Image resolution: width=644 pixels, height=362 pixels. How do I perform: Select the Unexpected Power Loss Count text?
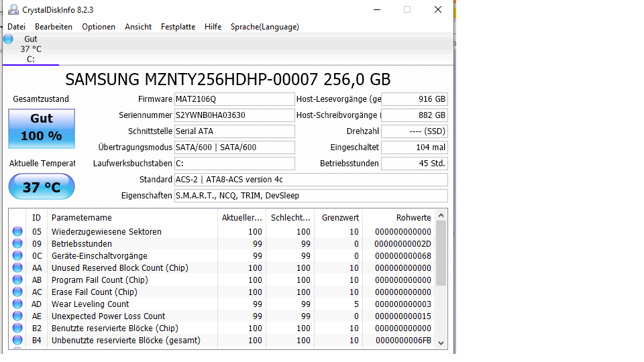click(108, 316)
